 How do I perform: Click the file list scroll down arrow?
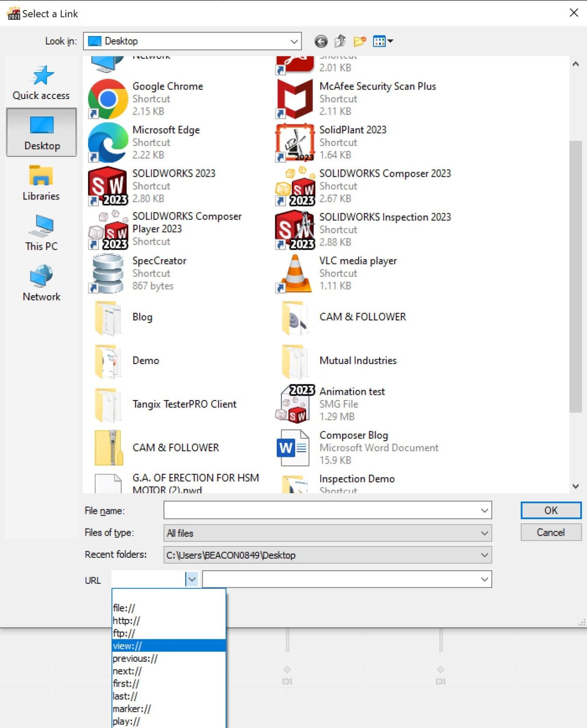576,486
